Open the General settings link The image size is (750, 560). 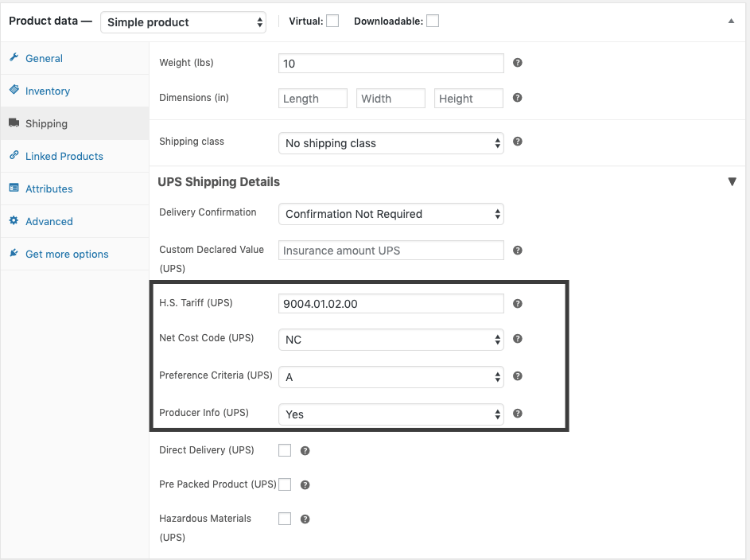[x=45, y=57]
